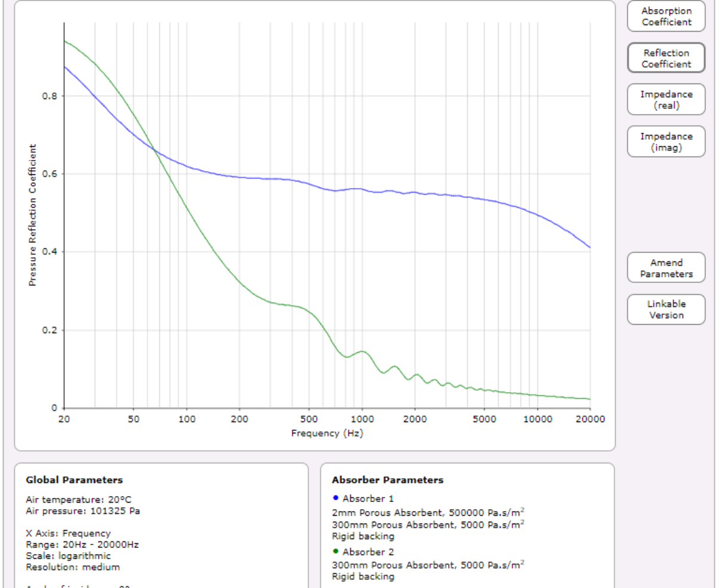Select the Reflection Coefficient view
Viewport: 716px width, 588px height.
666,59
